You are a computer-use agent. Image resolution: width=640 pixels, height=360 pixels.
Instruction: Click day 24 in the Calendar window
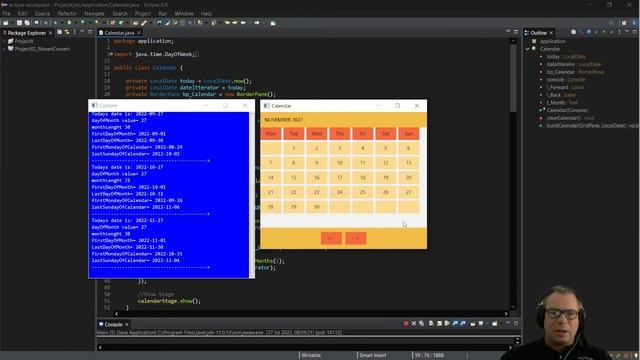340,192
